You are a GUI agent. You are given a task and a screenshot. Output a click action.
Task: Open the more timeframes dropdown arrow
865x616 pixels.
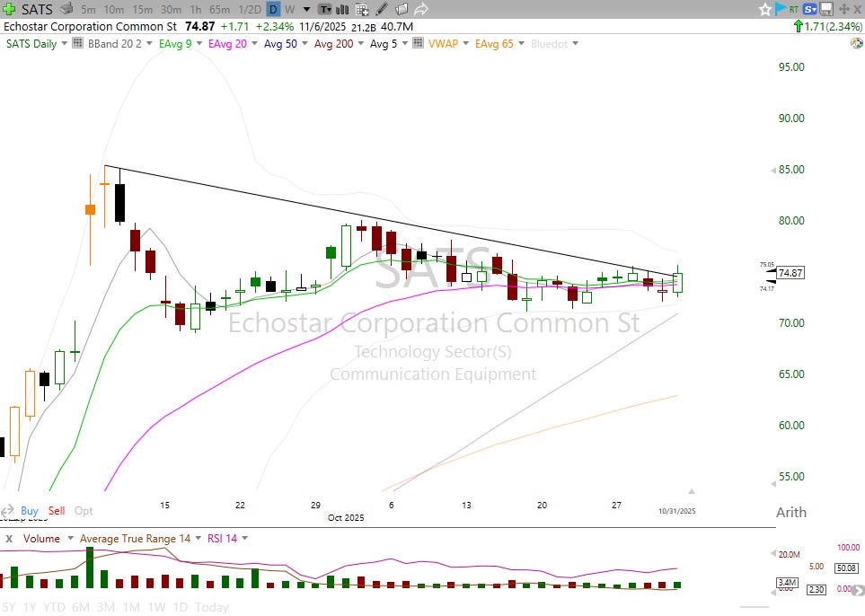coord(307,9)
